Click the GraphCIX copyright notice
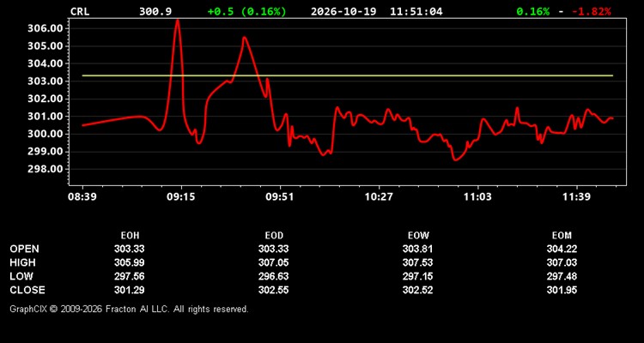The width and height of the screenshot is (644, 343). coord(129,309)
